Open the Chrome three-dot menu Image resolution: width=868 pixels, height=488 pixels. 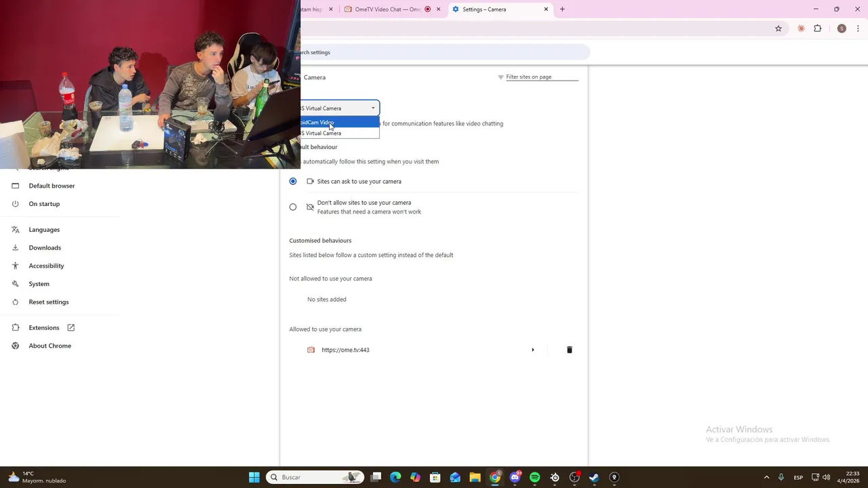[858, 28]
